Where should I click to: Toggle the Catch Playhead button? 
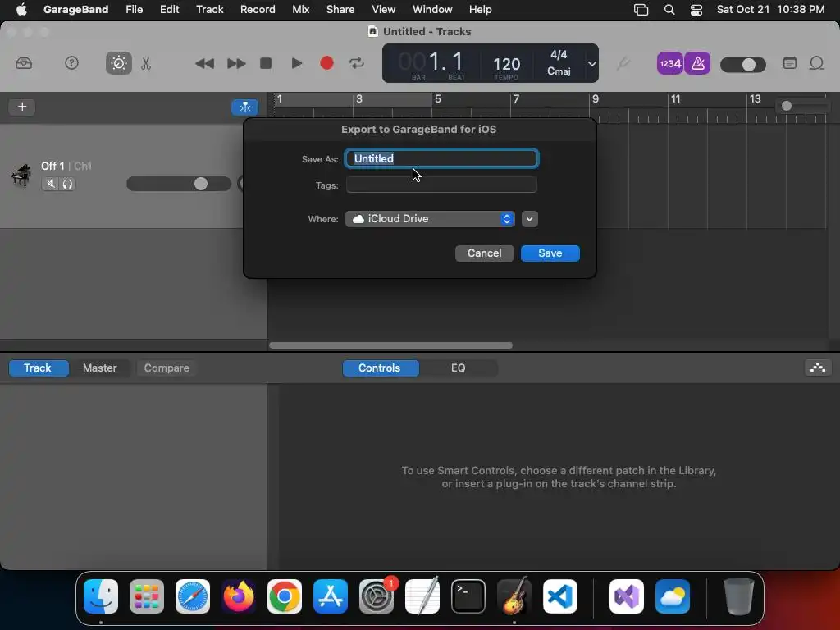coord(244,107)
